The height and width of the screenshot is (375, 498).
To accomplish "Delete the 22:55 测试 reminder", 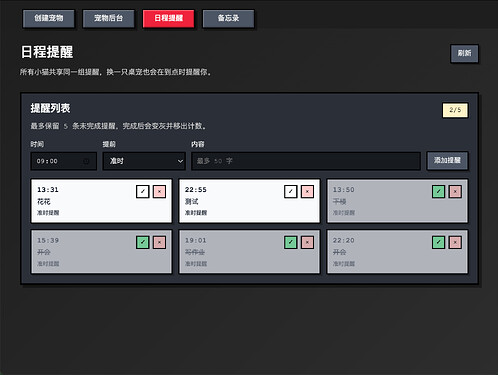I will coord(307,192).
